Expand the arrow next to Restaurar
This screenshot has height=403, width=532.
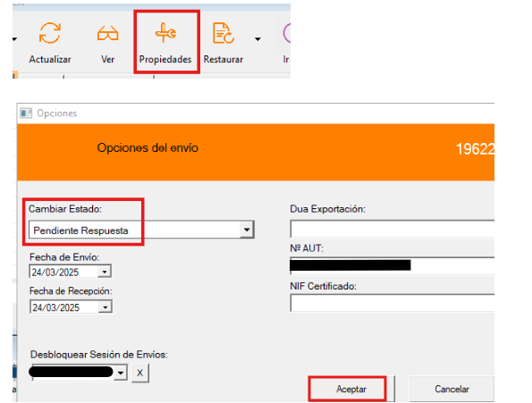pos(258,39)
